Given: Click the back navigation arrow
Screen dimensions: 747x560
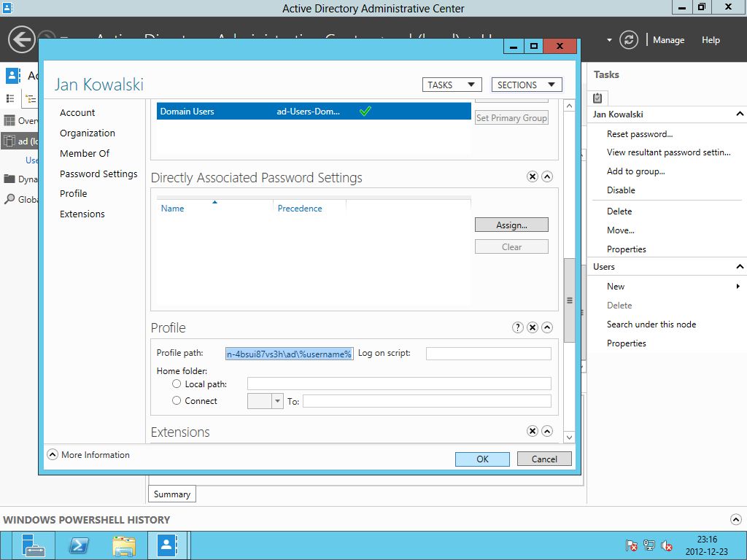Looking at the screenshot, I should (21, 39).
